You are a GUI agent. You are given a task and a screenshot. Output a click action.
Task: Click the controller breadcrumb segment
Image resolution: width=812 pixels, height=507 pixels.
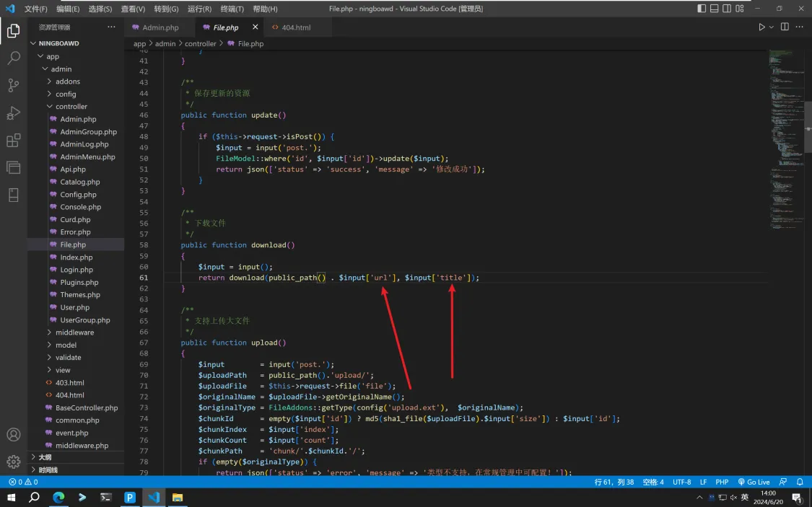click(201, 44)
